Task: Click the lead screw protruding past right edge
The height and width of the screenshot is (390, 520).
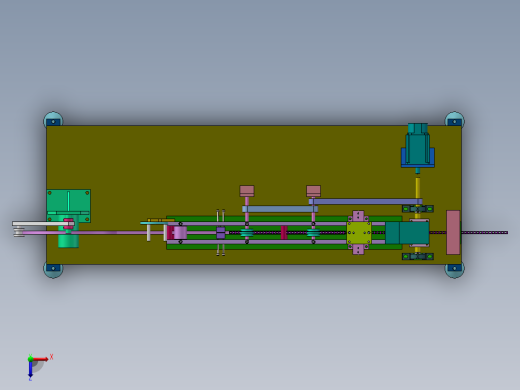Action: click(485, 232)
